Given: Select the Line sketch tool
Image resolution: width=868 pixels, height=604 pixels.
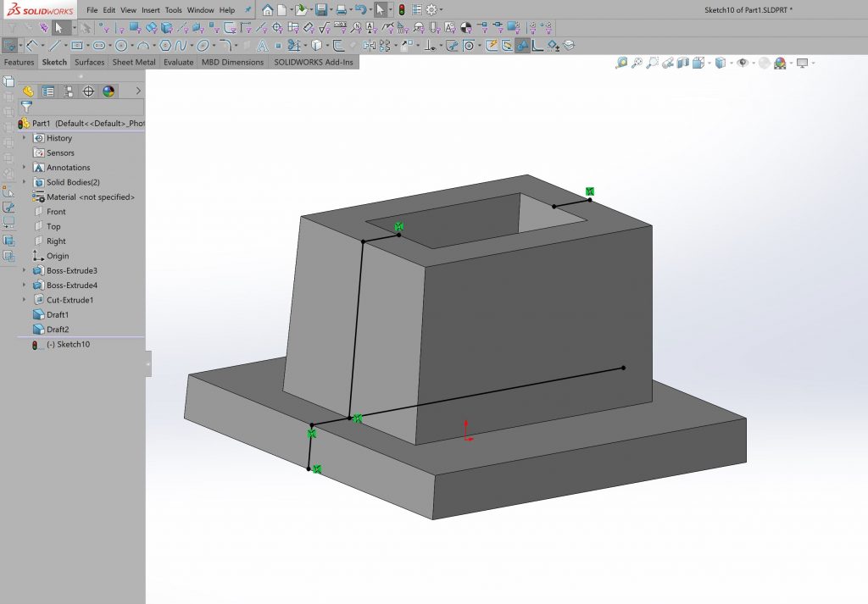Looking at the screenshot, I should pyautogui.click(x=56, y=43).
